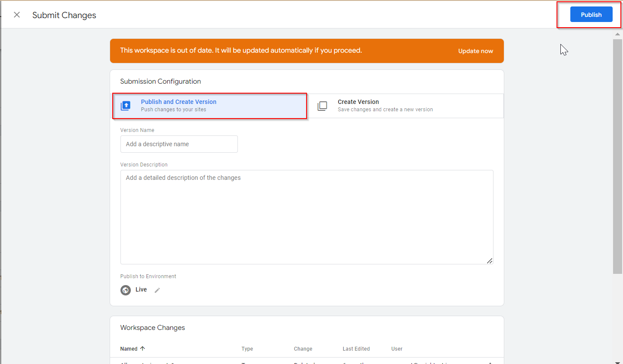Viewport: 623px width, 364px height.
Task: Click the blue Publish button
Action: [591, 15]
